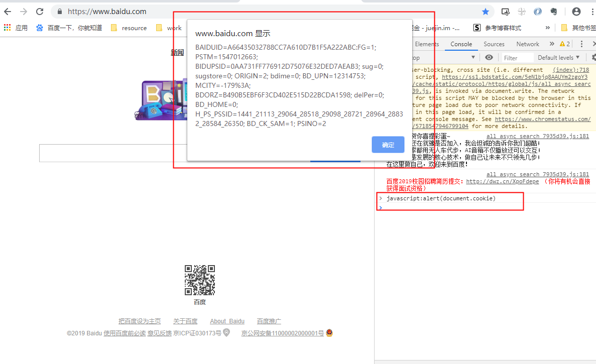Open the Chrome profile avatar menu

(576, 12)
